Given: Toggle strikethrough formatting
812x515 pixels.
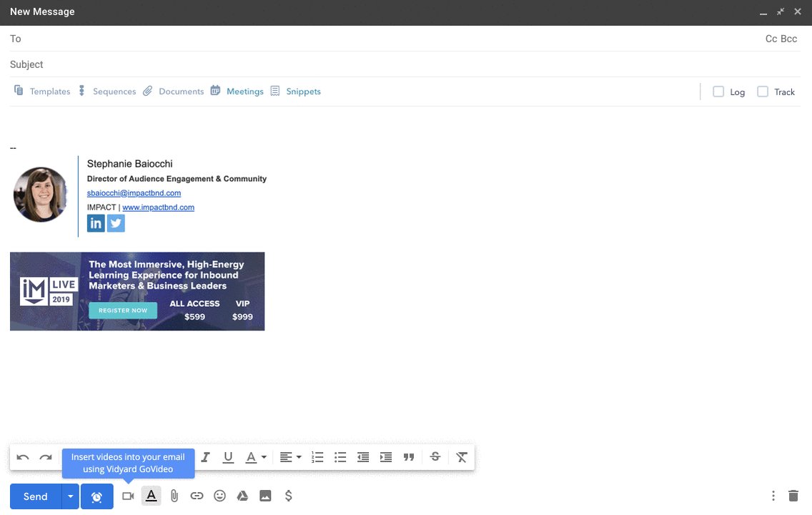Looking at the screenshot, I should (x=435, y=456).
